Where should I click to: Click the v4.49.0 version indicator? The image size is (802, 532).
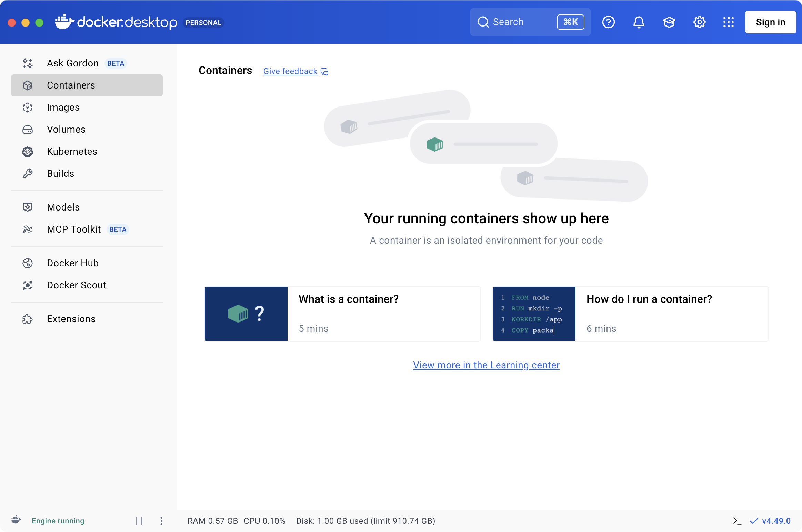click(776, 521)
